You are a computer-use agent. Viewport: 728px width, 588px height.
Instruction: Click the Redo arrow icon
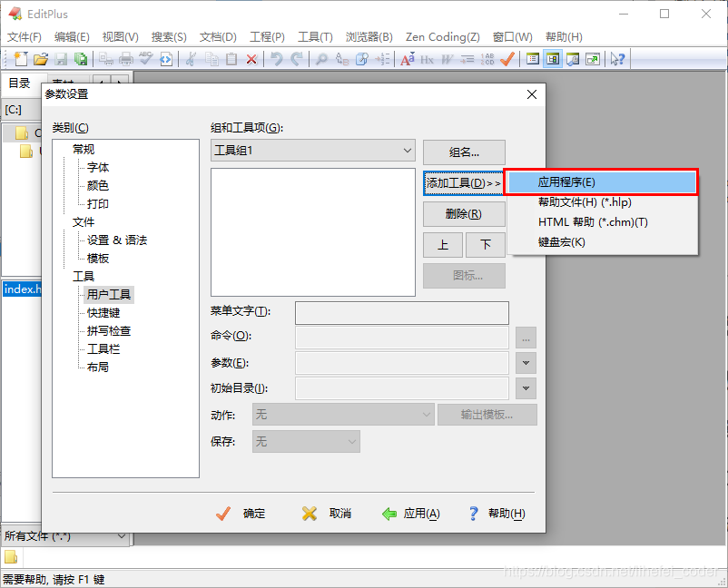coord(296,59)
